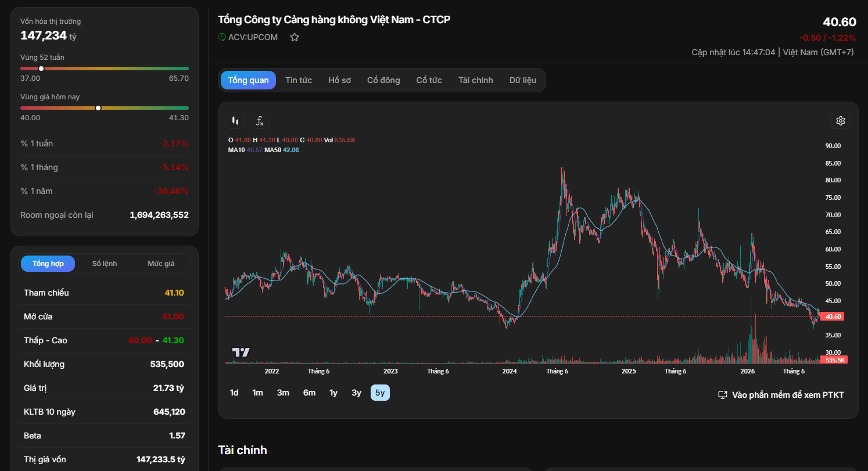
Task: Select the Tổng hợp panel tab
Action: [x=48, y=264]
